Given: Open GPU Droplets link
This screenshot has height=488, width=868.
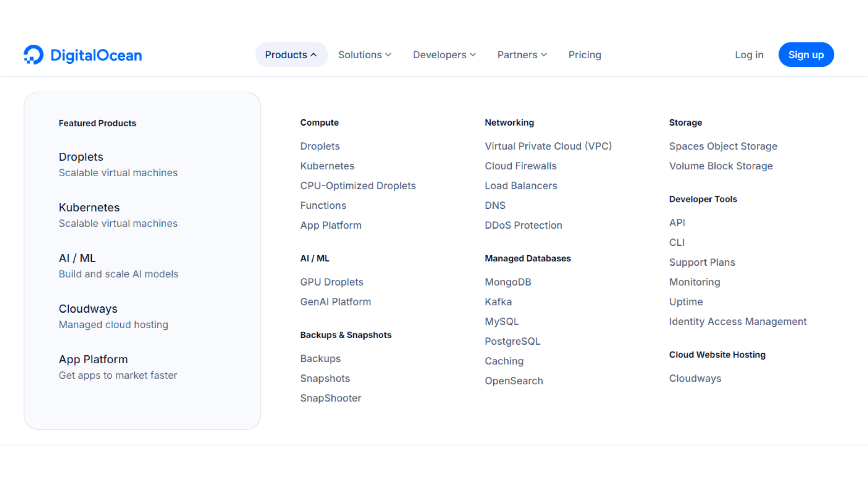Looking at the screenshot, I should pyautogui.click(x=332, y=282).
